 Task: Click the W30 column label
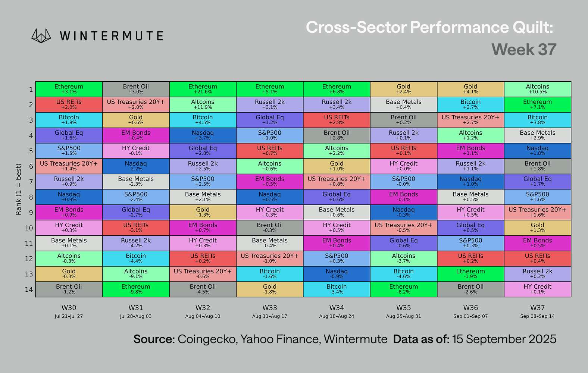(69, 308)
